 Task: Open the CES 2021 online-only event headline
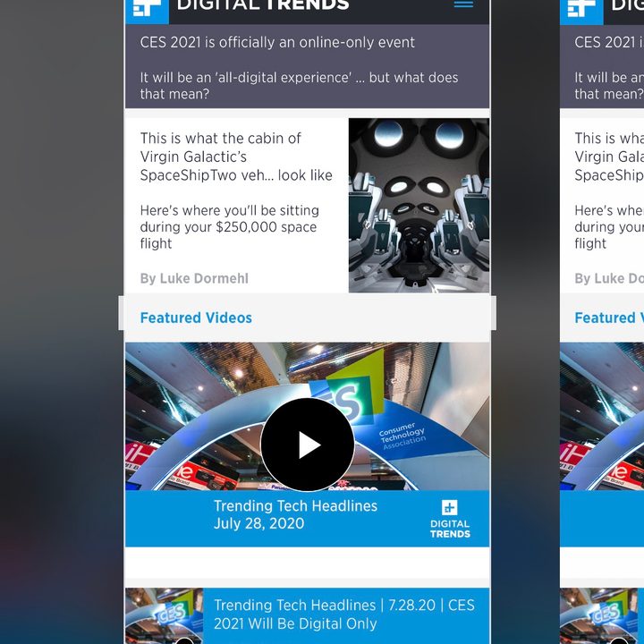(277, 42)
